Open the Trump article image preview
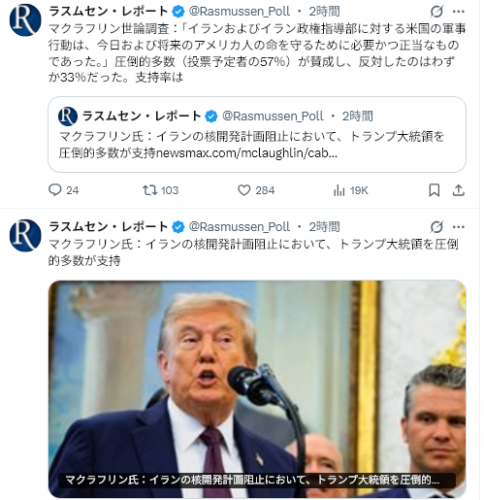This screenshot has height=500, width=484. pyautogui.click(x=257, y=389)
